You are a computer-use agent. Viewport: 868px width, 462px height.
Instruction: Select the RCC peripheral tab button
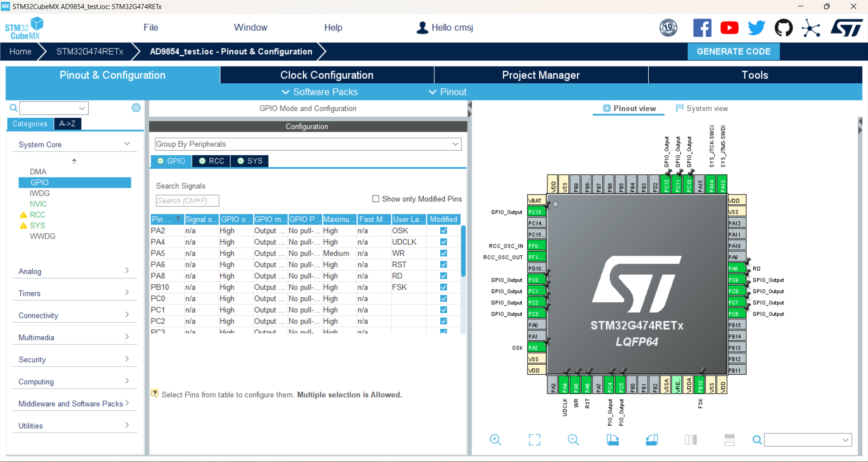click(211, 161)
